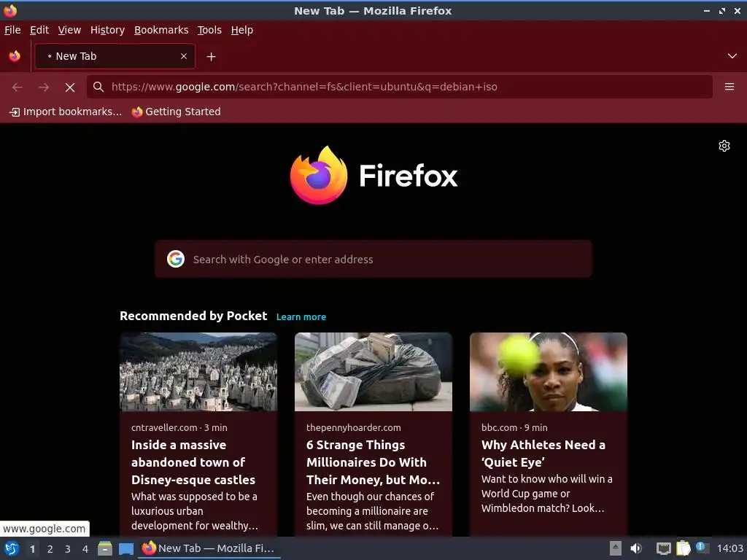Focus Search with Google or enter address field
Image resolution: width=747 pixels, height=560 pixels.
(373, 259)
